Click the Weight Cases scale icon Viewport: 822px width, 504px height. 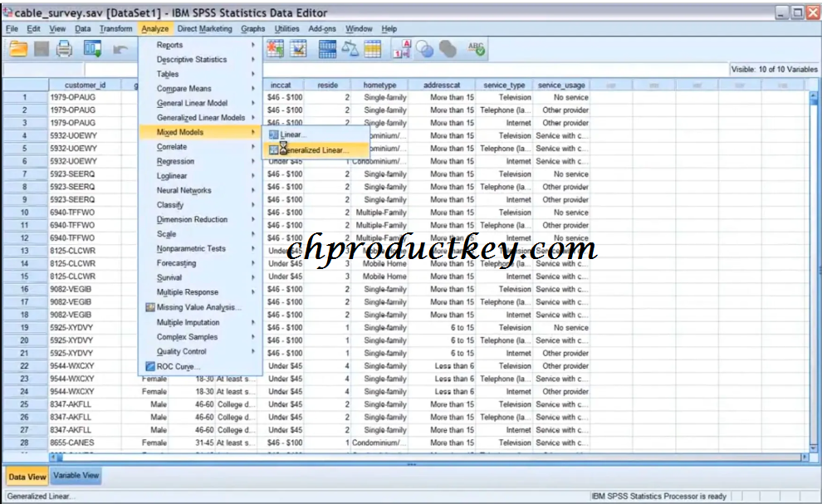(x=350, y=49)
